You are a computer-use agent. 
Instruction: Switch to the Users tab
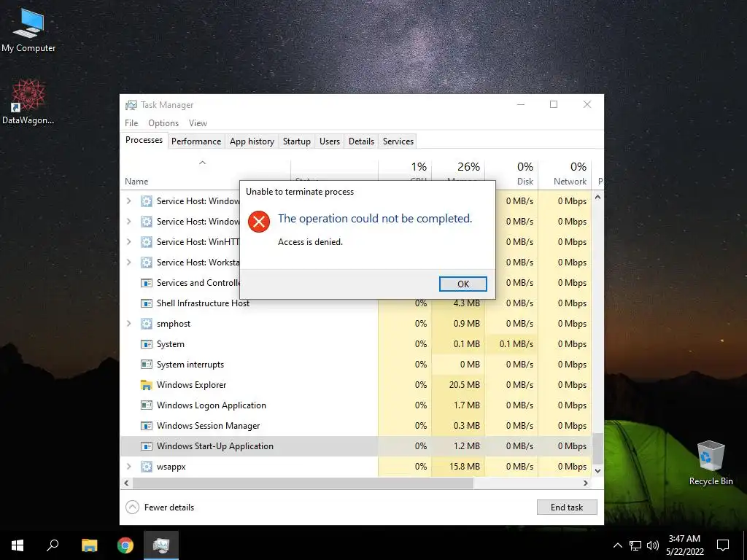(x=330, y=141)
